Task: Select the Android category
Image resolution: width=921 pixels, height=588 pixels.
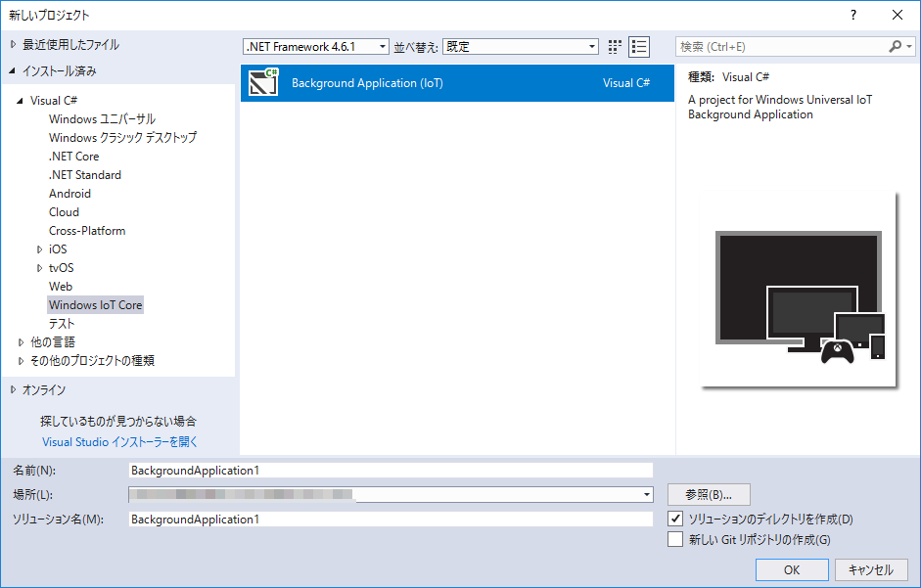Action: point(69,194)
